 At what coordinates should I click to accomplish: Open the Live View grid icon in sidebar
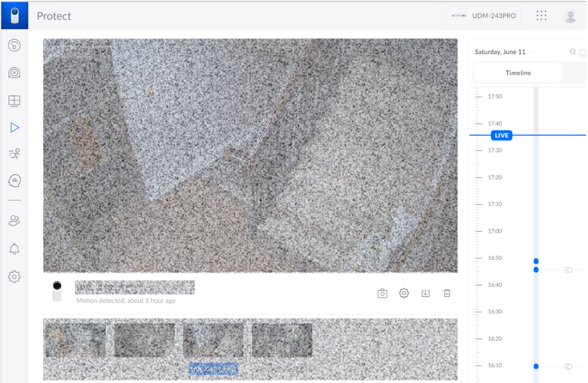(15, 101)
